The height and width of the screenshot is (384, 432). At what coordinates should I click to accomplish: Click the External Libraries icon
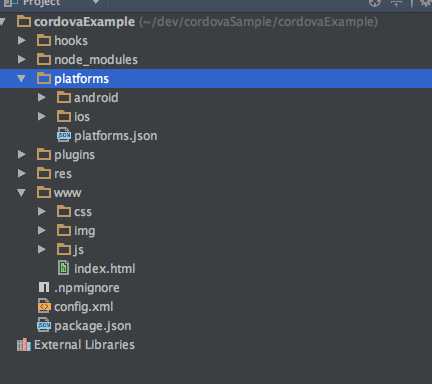pos(24,345)
